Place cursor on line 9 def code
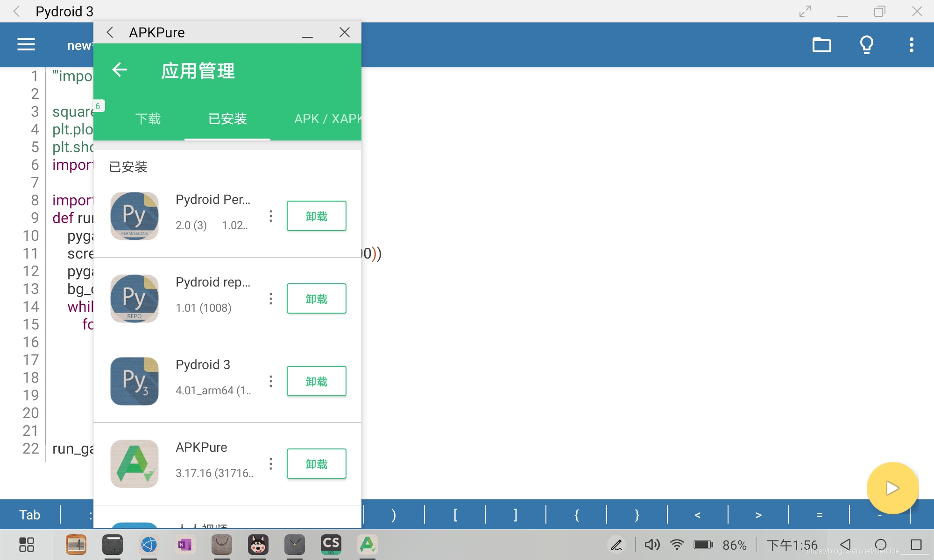934x560 pixels. click(73, 218)
